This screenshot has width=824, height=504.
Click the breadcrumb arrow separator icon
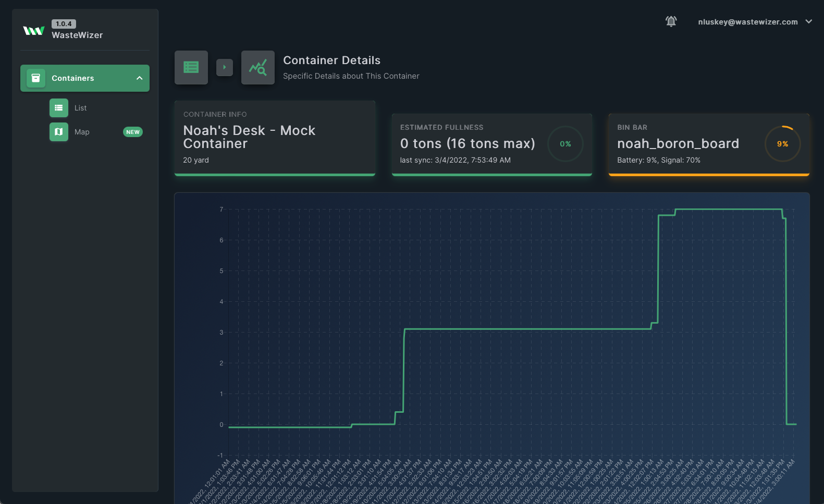[225, 67]
